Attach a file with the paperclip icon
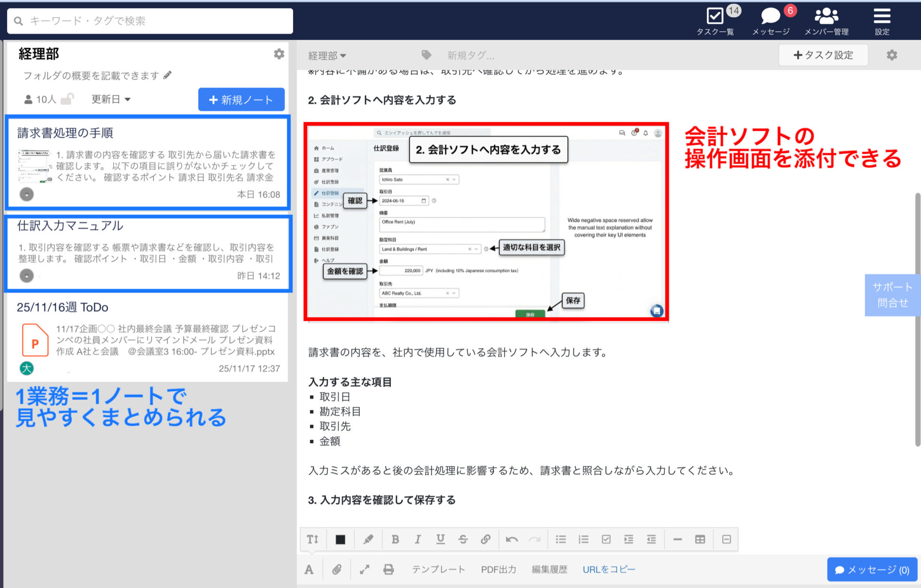Screen dimensions: 921x588 337,569
